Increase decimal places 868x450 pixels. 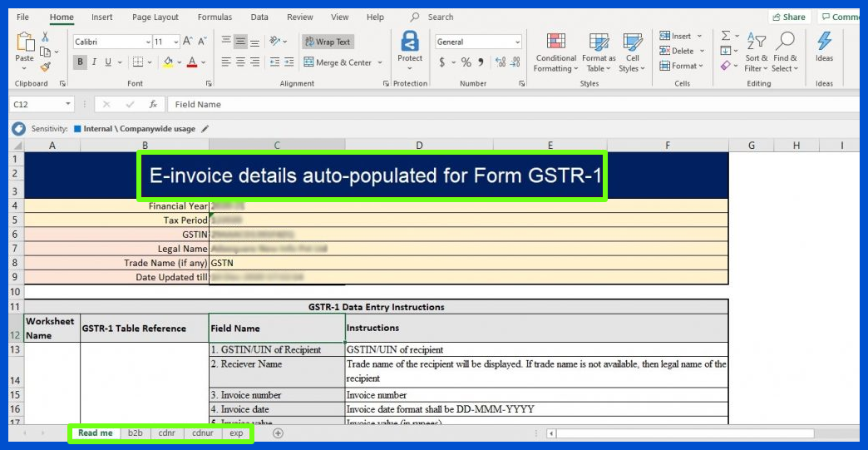(501, 62)
